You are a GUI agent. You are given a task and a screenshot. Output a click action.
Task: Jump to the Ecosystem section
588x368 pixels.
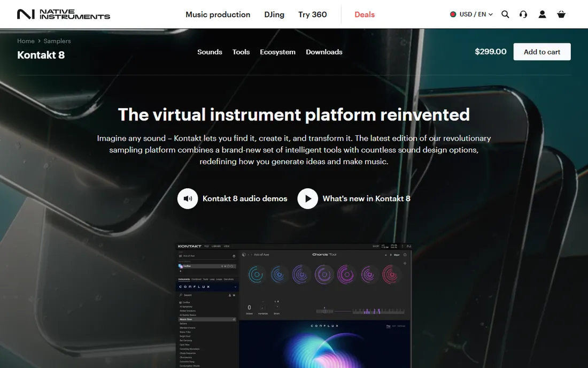point(277,52)
